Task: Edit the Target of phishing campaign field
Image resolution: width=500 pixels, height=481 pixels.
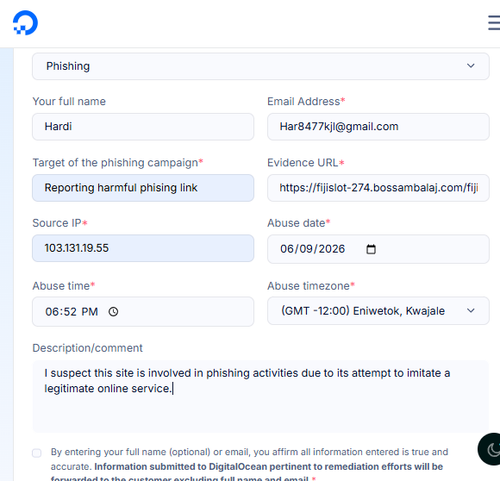Action: pos(143,188)
